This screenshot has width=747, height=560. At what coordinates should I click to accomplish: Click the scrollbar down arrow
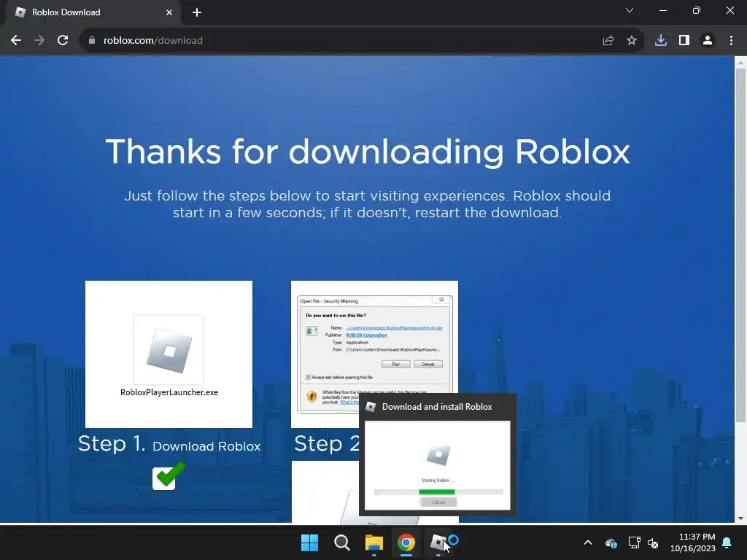pos(740,518)
